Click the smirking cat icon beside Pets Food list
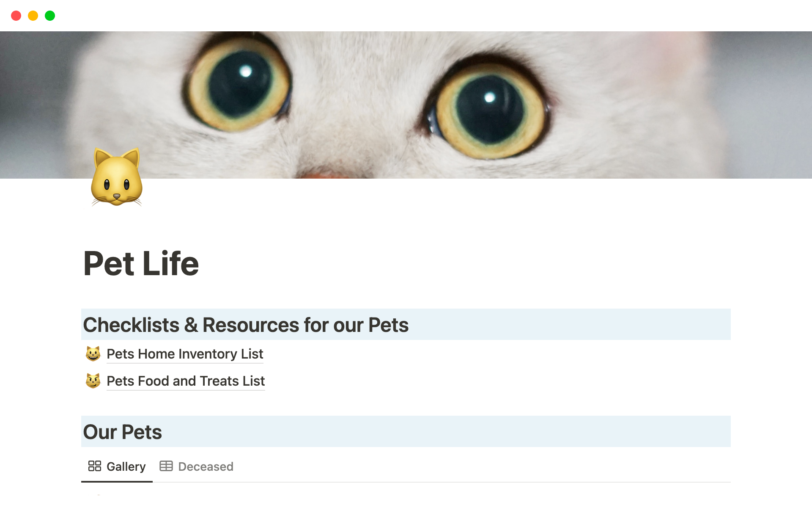The width and height of the screenshot is (812, 508). (93, 381)
